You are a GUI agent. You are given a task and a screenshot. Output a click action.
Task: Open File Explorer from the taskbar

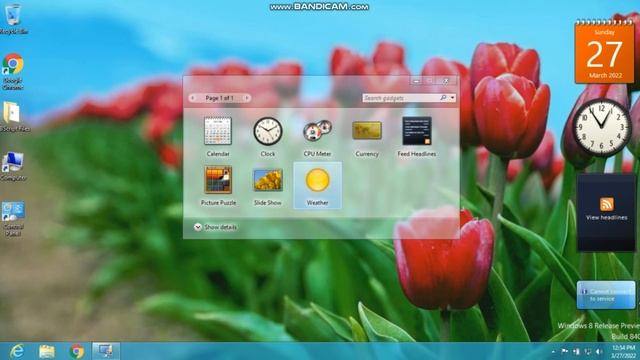pyautogui.click(x=47, y=351)
